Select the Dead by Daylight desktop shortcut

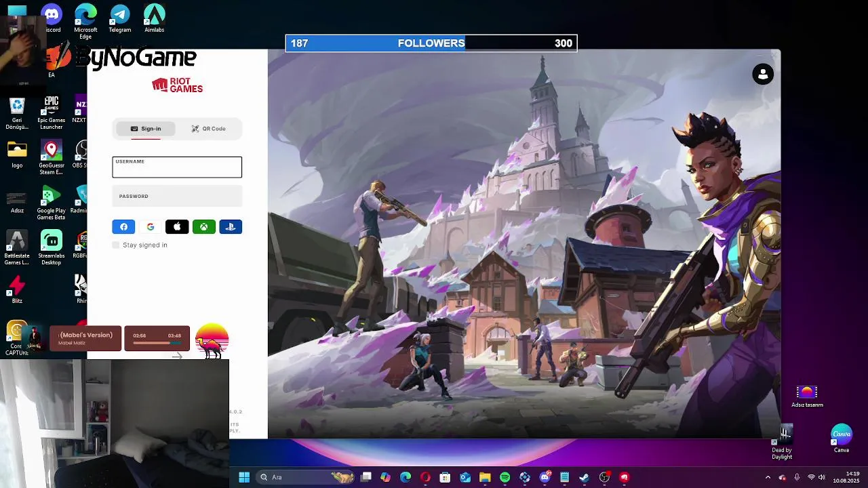(x=782, y=442)
